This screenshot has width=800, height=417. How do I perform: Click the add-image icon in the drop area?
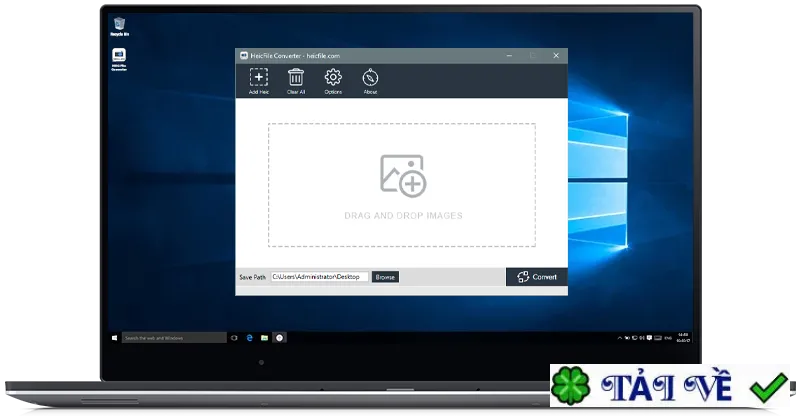403,176
